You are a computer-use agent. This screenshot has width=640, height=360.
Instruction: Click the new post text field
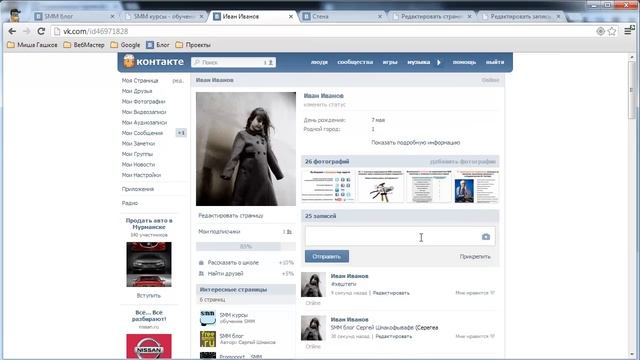pos(400,237)
